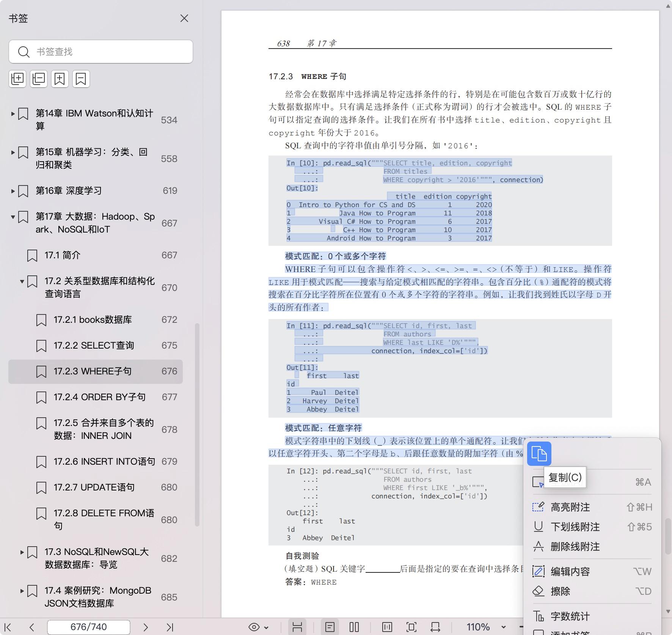Open the 17.2.4 ORDER BY子句 bookmark
The height and width of the screenshot is (635, 672).
click(100, 397)
